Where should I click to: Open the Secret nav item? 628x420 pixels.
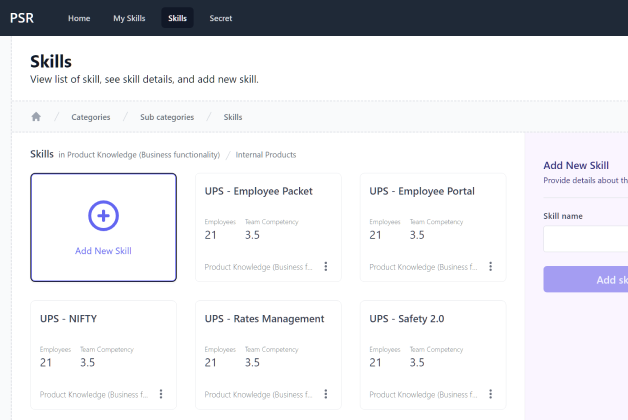tap(221, 18)
